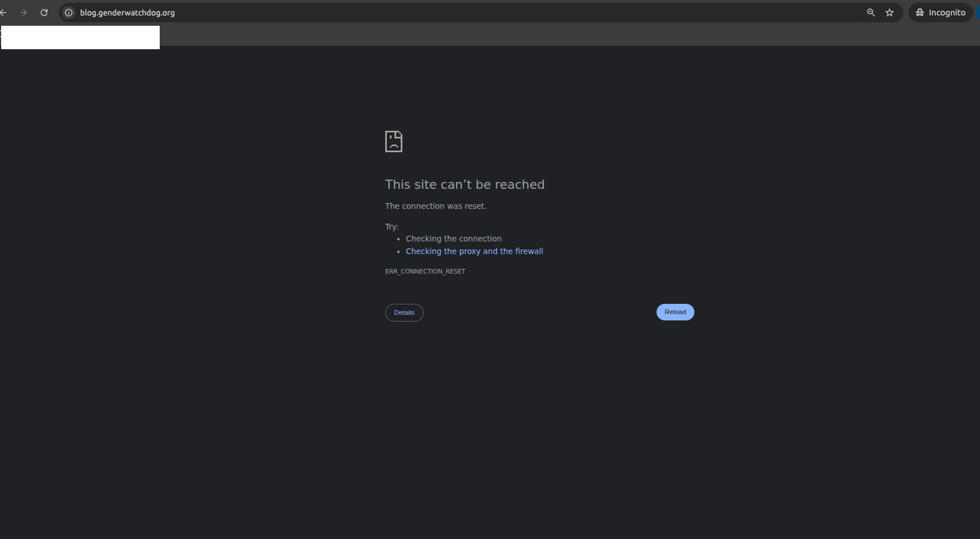The width and height of the screenshot is (980, 539).
Task: Click the Try: label on the error page
Action: [392, 226]
